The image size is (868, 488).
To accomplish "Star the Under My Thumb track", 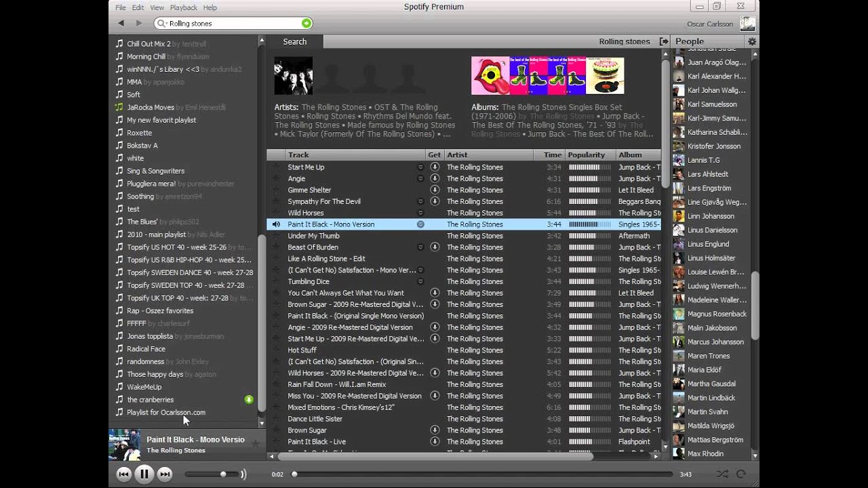I will point(276,236).
